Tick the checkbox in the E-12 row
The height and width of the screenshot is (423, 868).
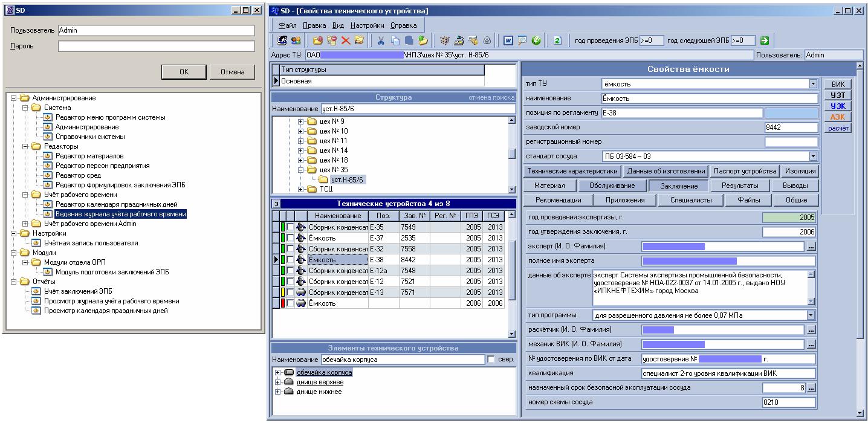click(290, 281)
